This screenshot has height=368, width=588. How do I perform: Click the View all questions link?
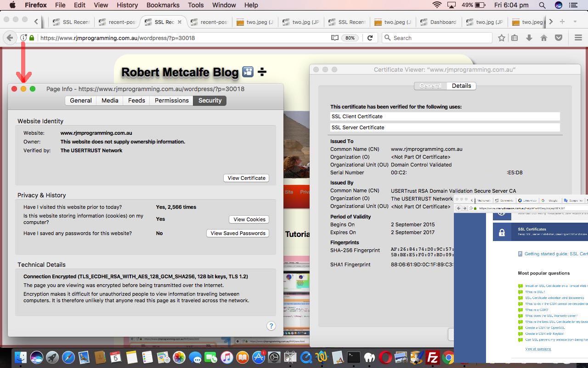(x=538, y=349)
